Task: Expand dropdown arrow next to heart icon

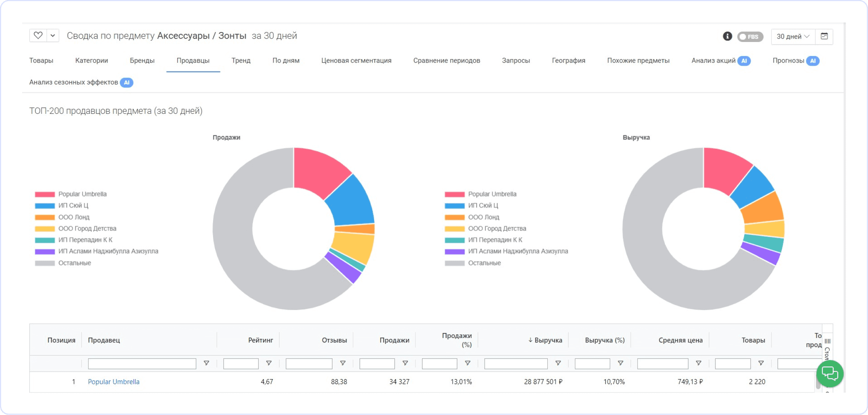Action: point(53,36)
